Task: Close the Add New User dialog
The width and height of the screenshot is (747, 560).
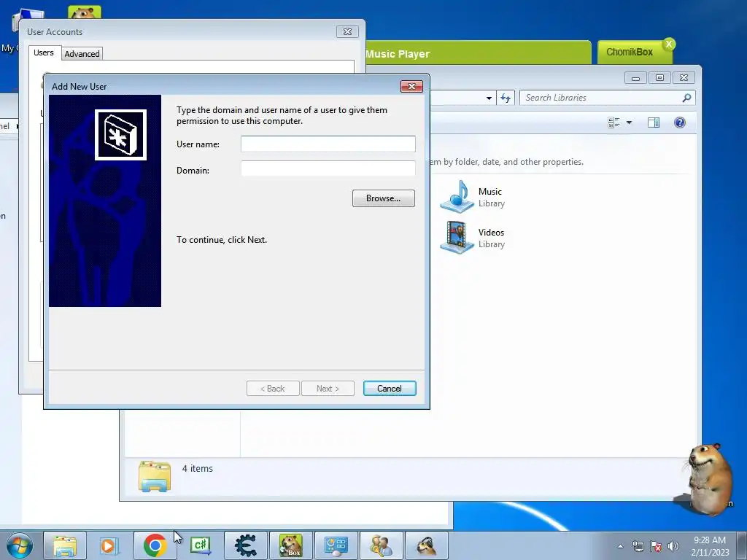Action: point(411,86)
